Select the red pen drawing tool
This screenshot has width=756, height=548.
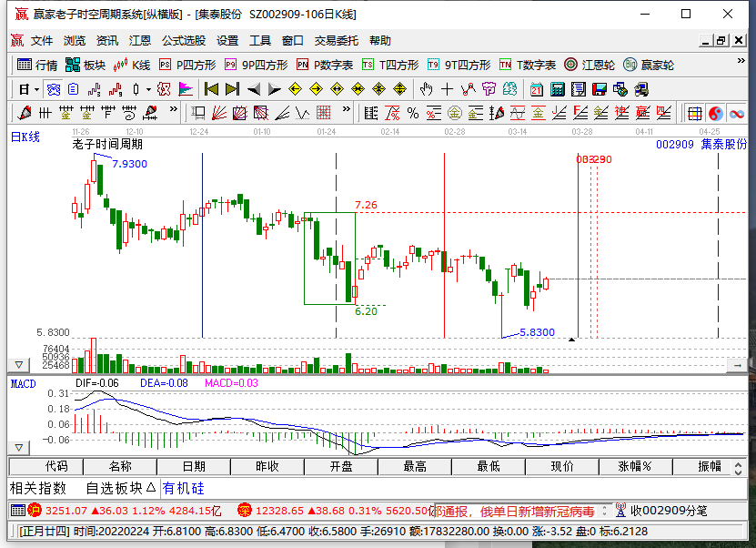(x=24, y=114)
